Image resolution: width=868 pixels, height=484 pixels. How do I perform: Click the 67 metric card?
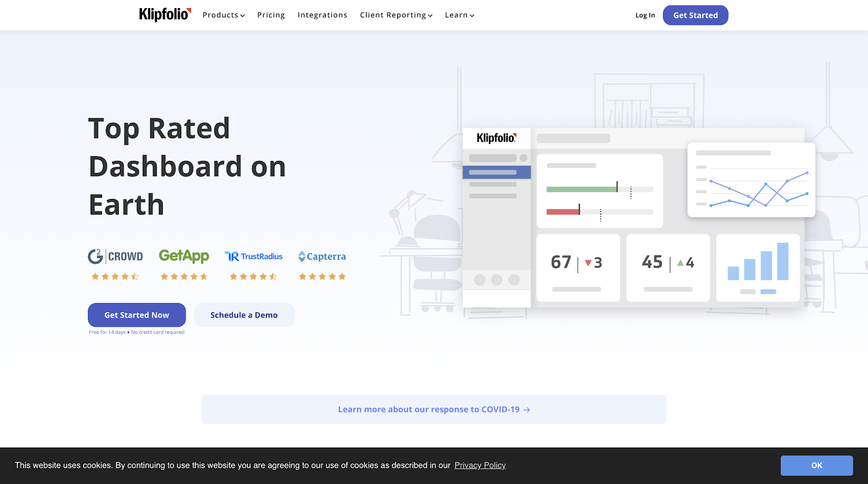pyautogui.click(x=578, y=268)
